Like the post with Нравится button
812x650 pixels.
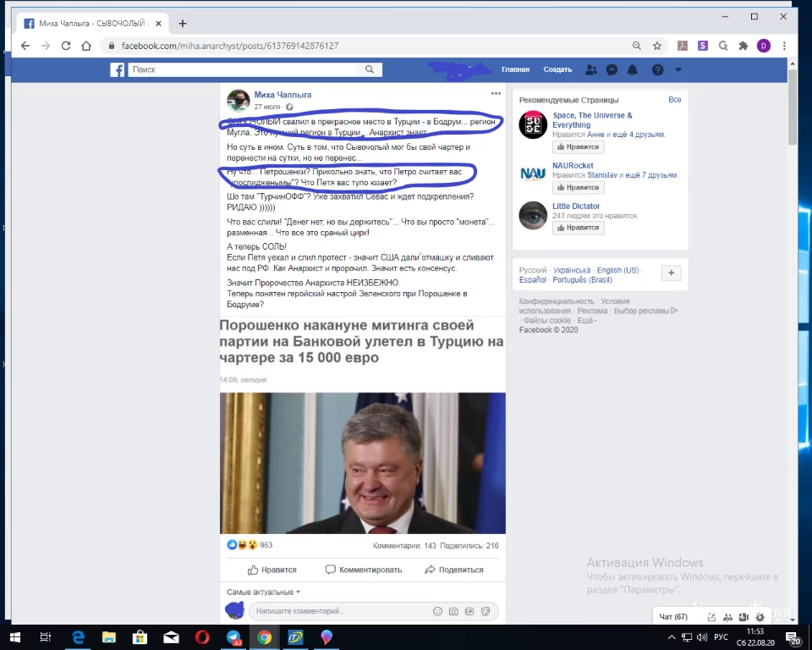[x=272, y=570]
